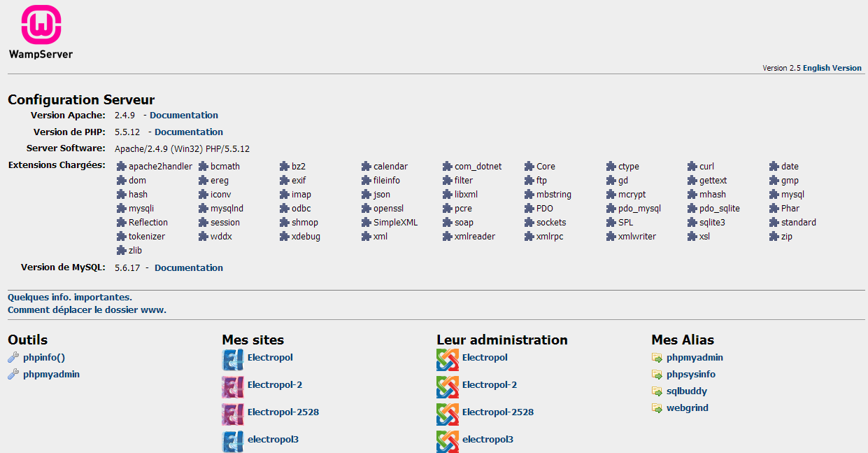Click Joomla icon beside Electropol under Leur administration
This screenshot has width=868, height=453.
(x=448, y=360)
